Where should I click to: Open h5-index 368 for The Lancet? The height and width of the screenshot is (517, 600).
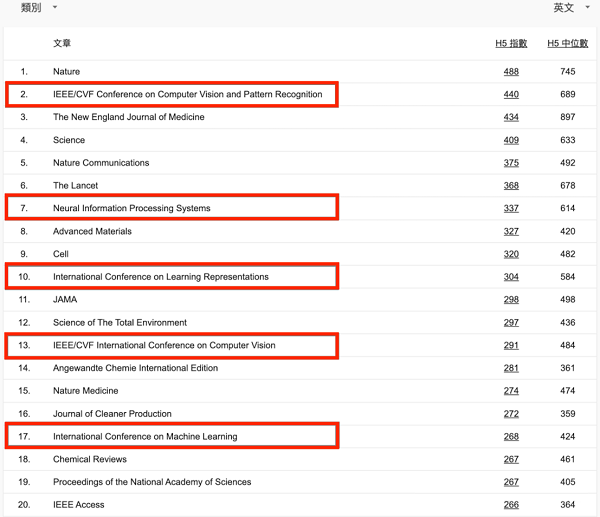[511, 186]
